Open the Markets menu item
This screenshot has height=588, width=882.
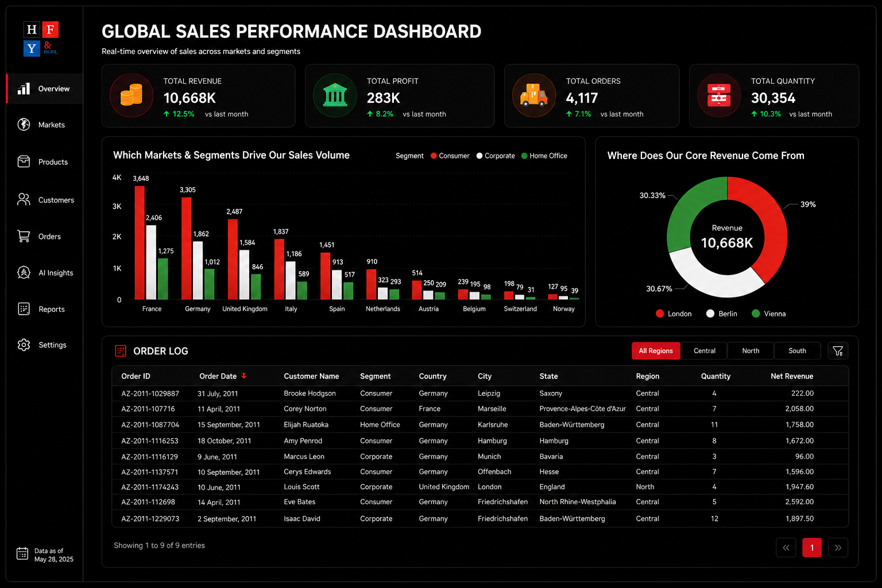(44, 125)
